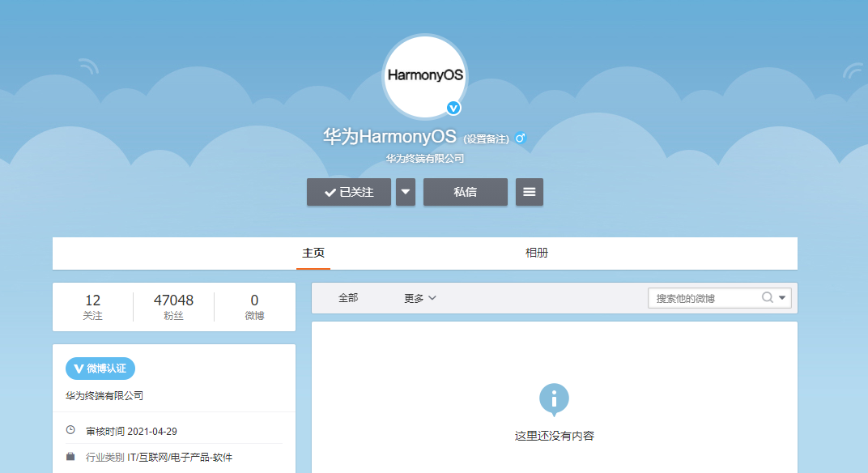Send a message via 私信 button
Viewport: 868px width, 473px height.
[466, 192]
